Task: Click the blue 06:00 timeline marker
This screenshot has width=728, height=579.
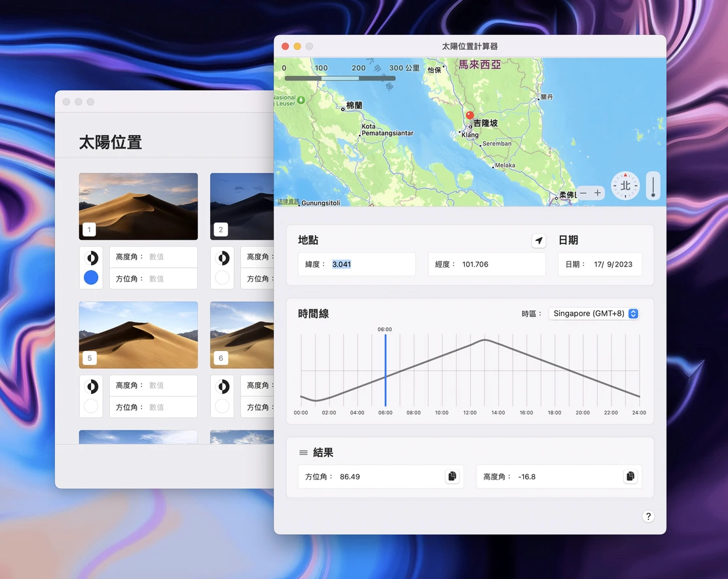Action: (386, 370)
